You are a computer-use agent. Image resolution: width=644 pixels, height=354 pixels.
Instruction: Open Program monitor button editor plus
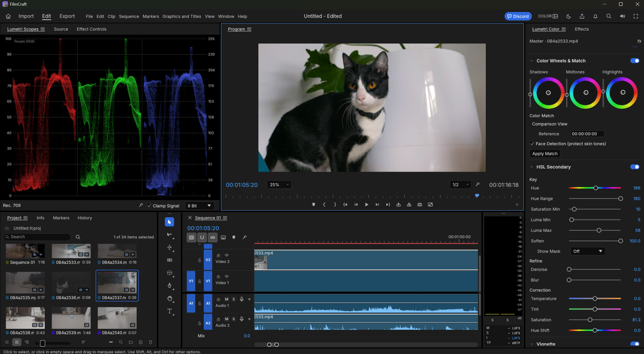click(517, 204)
